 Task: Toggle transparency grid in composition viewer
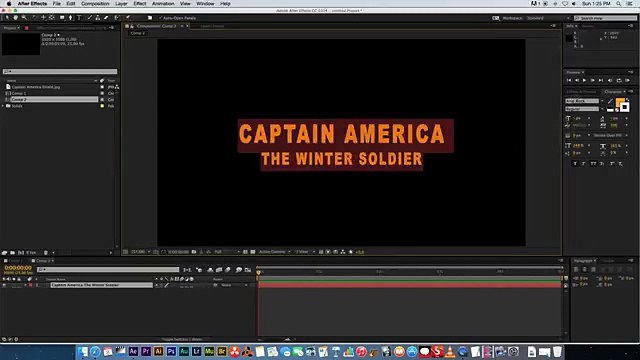click(253, 252)
